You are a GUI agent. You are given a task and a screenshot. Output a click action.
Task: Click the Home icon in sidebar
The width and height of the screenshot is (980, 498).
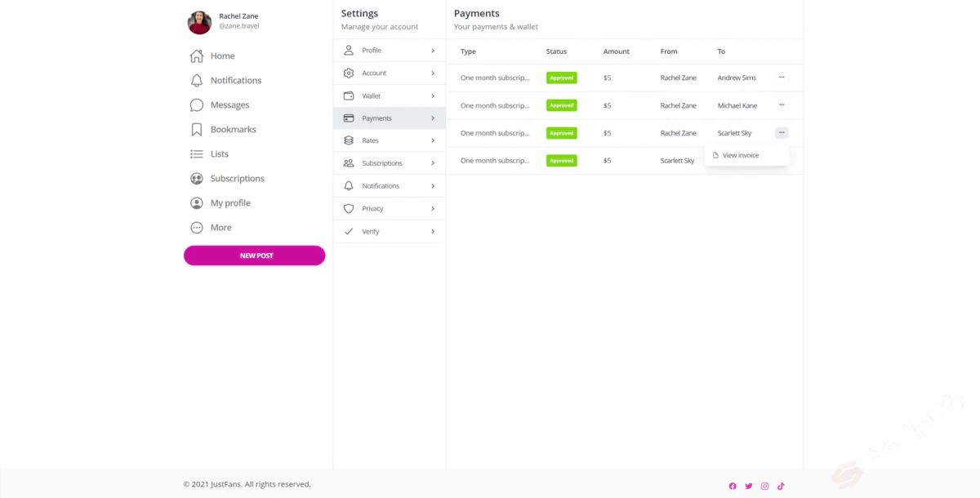[x=196, y=56]
